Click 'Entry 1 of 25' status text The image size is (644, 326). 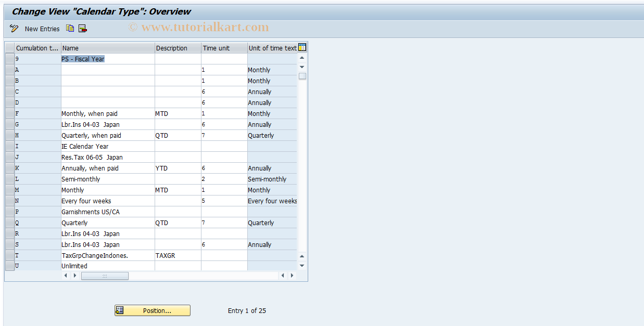click(247, 310)
